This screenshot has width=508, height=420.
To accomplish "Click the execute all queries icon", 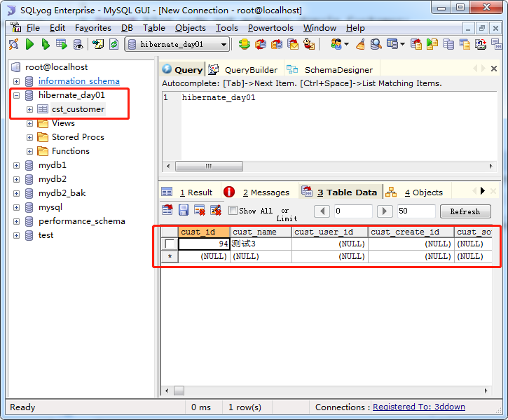I will pos(46,44).
